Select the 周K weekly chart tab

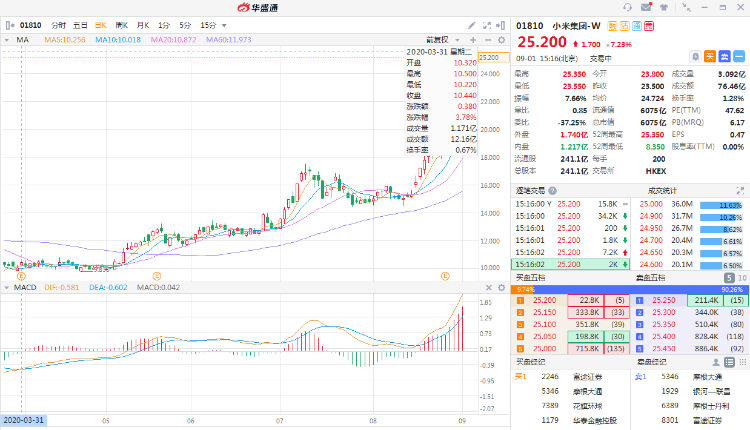[121, 23]
